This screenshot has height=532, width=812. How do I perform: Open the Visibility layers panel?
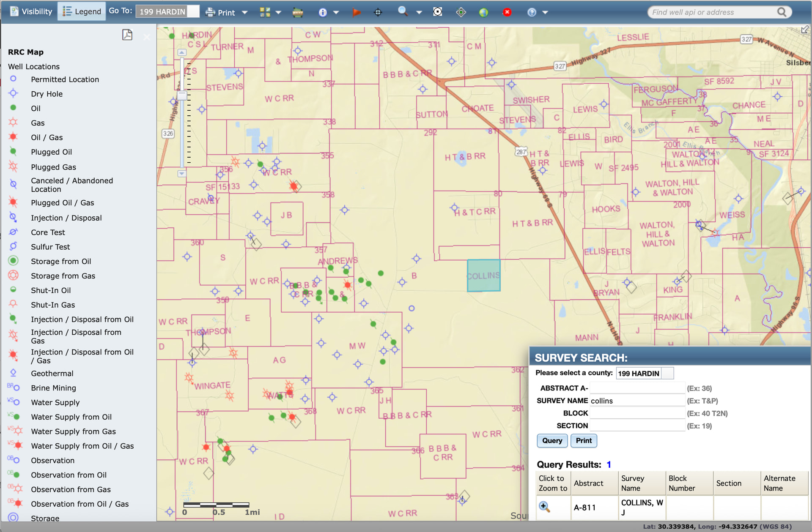[x=31, y=11]
